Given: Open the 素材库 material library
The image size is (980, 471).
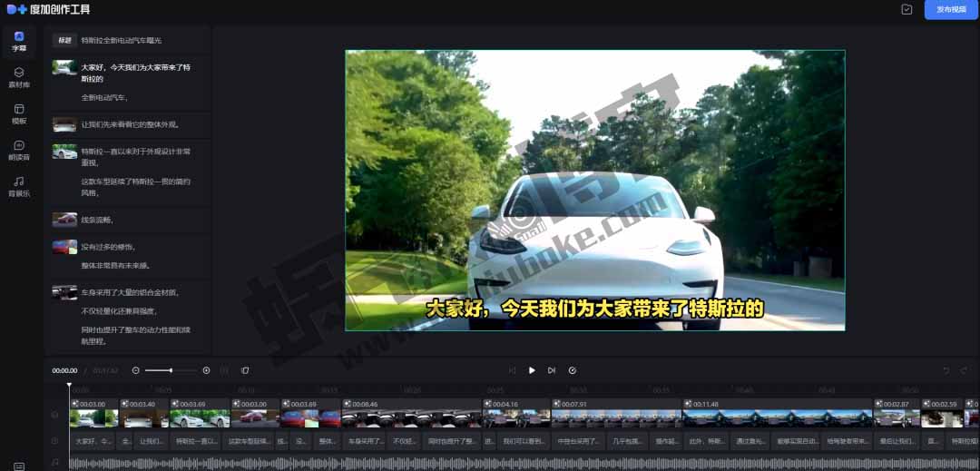Looking at the screenshot, I should pos(19,77).
